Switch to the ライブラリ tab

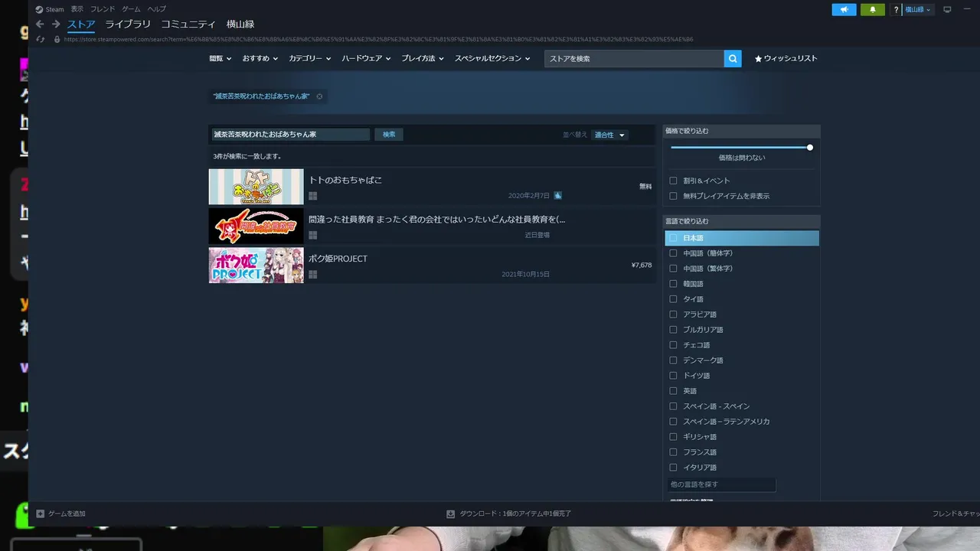click(128, 24)
